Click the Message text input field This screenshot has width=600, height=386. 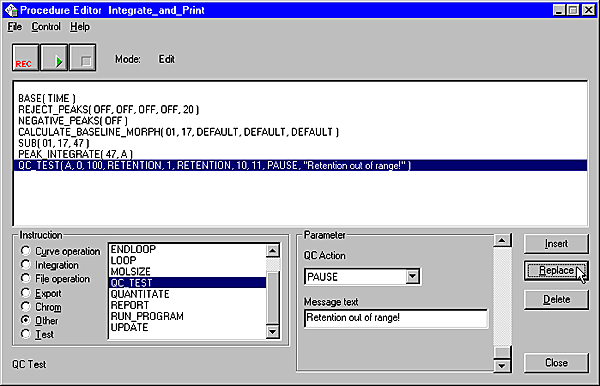click(x=396, y=318)
